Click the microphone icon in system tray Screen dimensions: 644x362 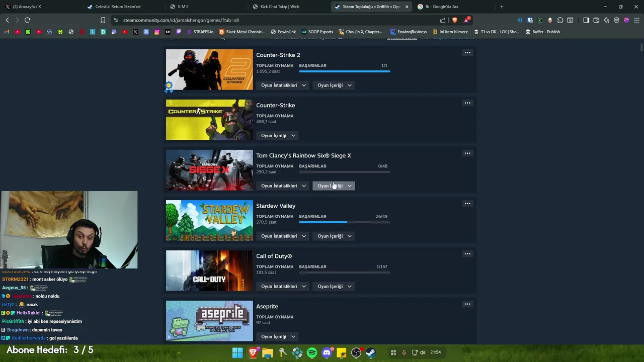(x=404, y=352)
